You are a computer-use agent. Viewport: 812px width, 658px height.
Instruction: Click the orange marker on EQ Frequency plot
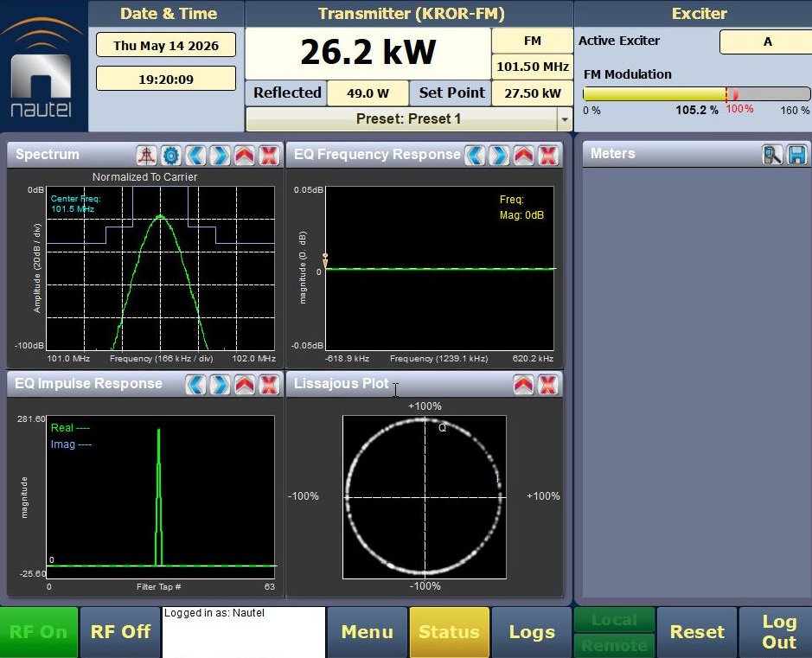pos(325,260)
